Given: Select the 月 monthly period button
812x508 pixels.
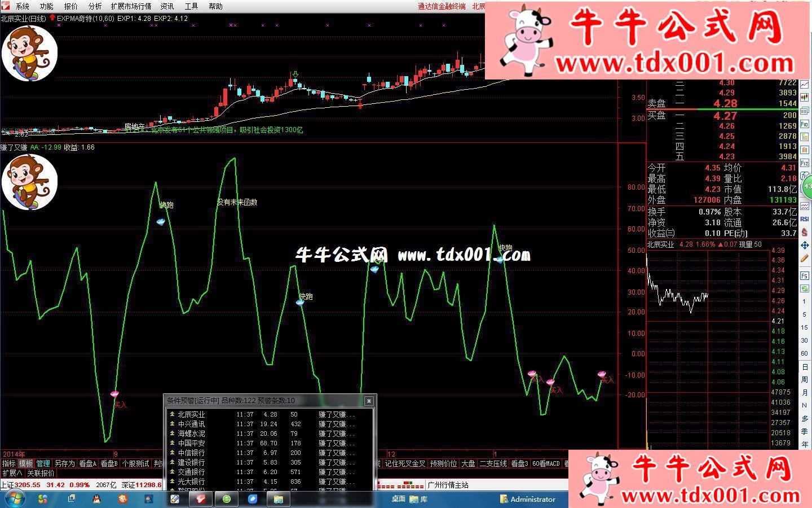Looking at the screenshot, I should [x=805, y=393].
